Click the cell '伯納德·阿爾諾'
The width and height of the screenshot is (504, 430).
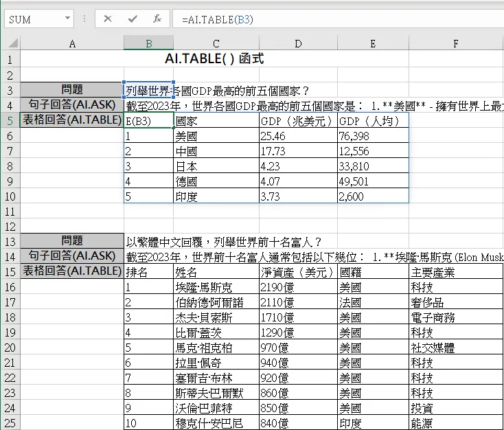pyautogui.click(x=216, y=302)
